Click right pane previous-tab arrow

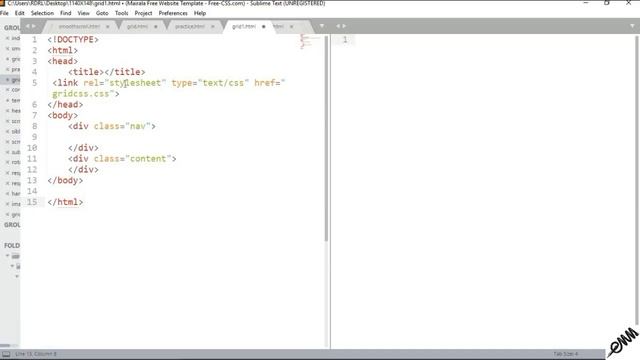coord(338,26)
